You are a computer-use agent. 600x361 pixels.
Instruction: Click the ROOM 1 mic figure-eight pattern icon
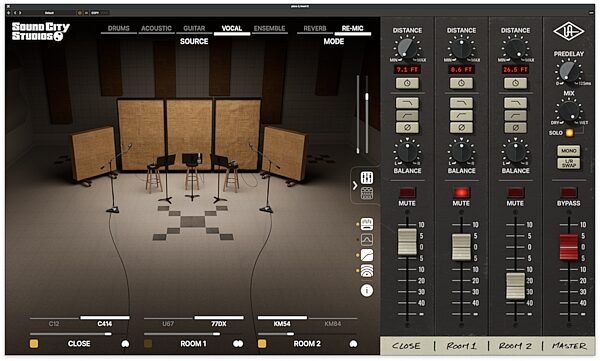pyautogui.click(x=238, y=344)
